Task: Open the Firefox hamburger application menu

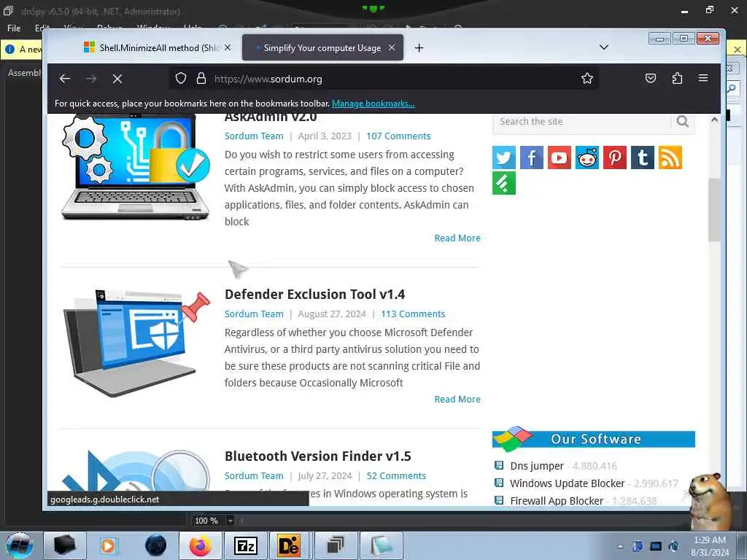Action: 703,78
